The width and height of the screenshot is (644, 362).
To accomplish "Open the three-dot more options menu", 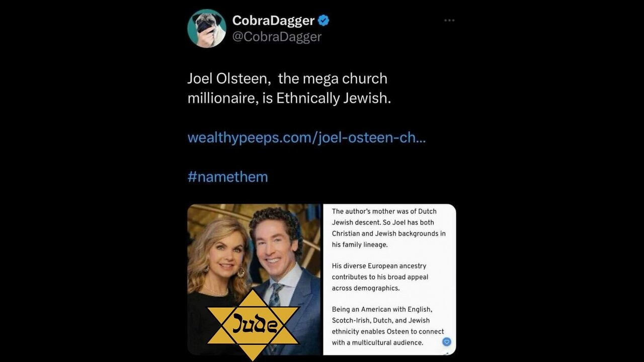I will tap(449, 20).
